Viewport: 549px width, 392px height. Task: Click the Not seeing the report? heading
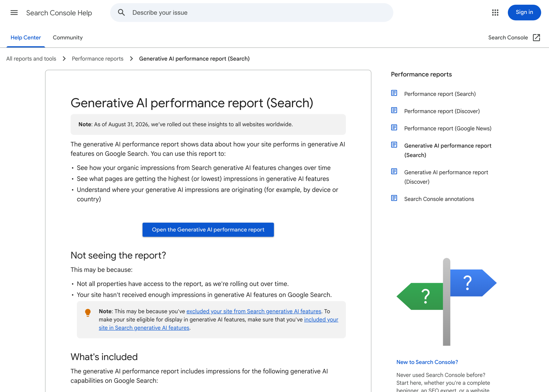click(118, 255)
